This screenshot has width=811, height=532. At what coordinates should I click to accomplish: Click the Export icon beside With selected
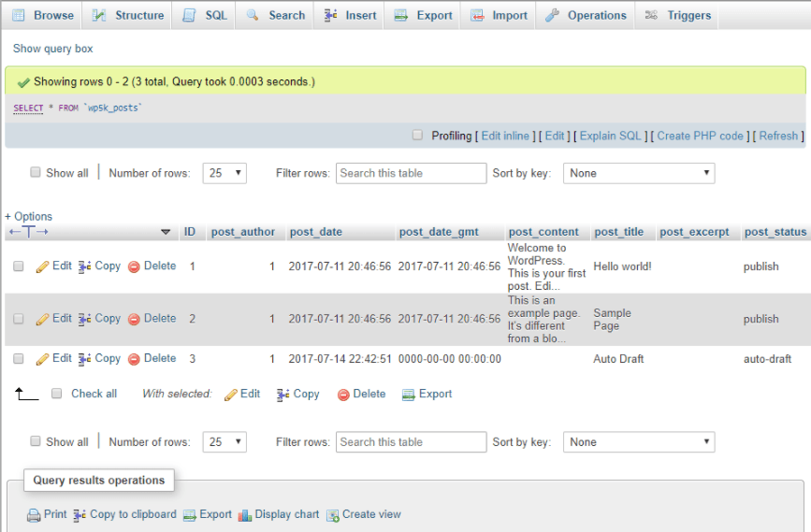(x=408, y=395)
